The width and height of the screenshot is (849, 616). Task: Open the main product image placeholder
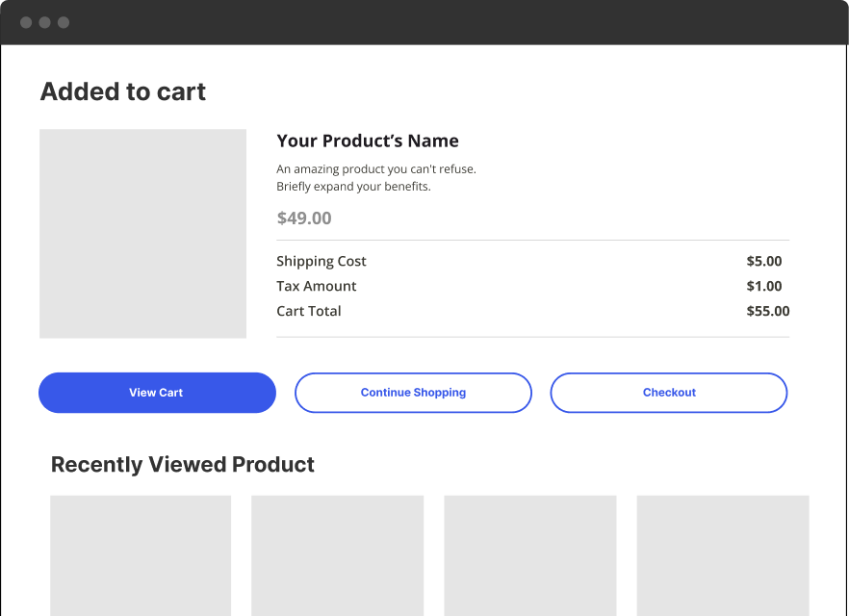142,233
